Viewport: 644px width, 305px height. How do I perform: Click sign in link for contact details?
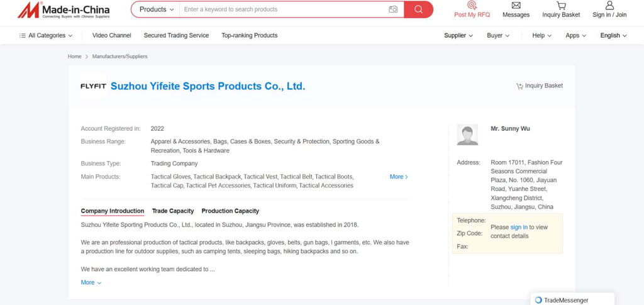point(519,228)
